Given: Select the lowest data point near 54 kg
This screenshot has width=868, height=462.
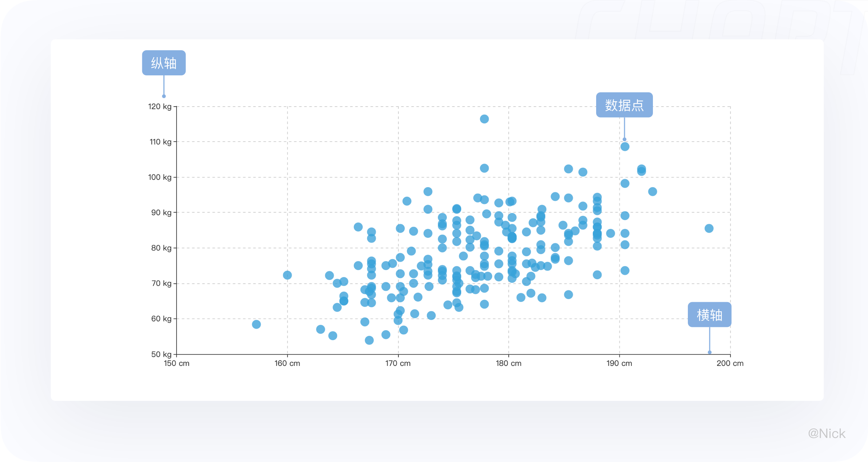Looking at the screenshot, I should coord(369,340).
